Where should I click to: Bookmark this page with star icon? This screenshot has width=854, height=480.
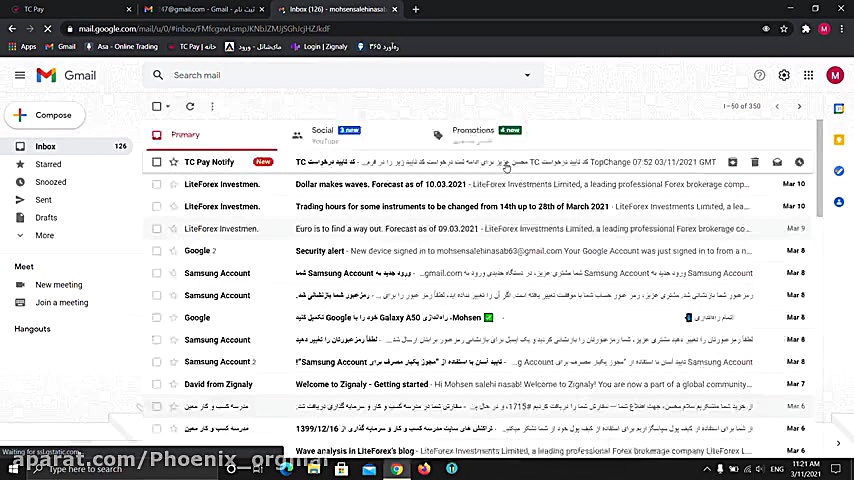784,29
